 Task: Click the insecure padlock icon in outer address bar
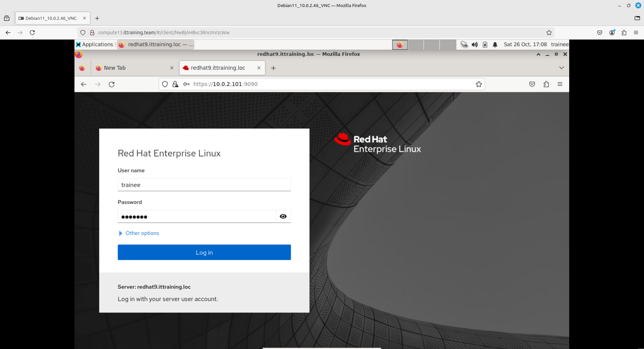[92, 33]
